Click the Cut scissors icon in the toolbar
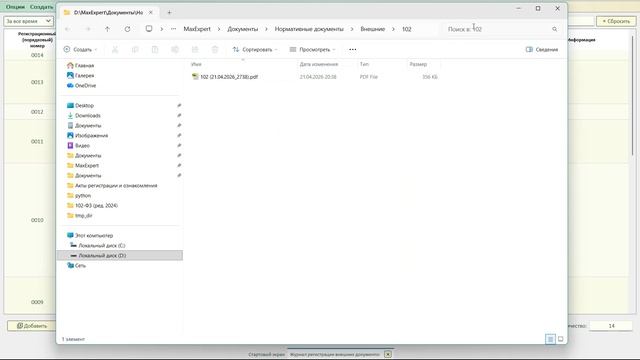The image size is (640, 360). (115, 49)
